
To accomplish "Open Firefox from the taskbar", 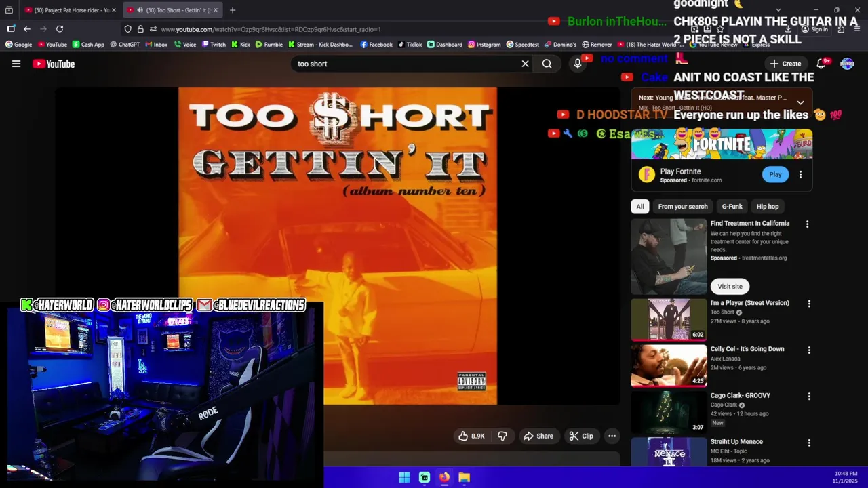I will pos(444,477).
